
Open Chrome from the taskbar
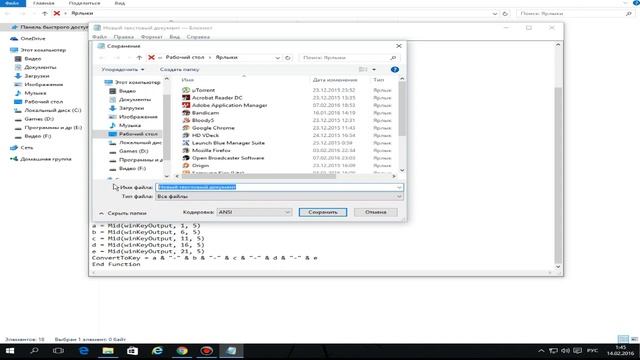pos(182,351)
